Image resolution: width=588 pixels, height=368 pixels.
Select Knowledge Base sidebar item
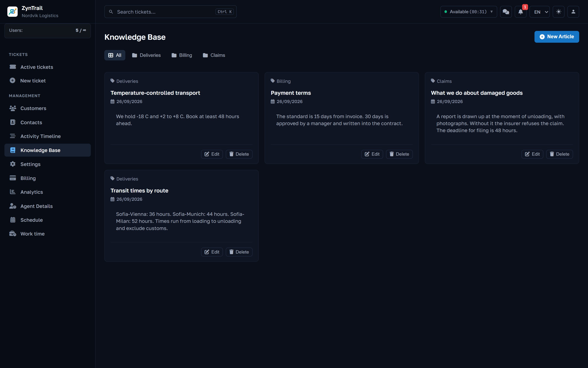coord(48,150)
